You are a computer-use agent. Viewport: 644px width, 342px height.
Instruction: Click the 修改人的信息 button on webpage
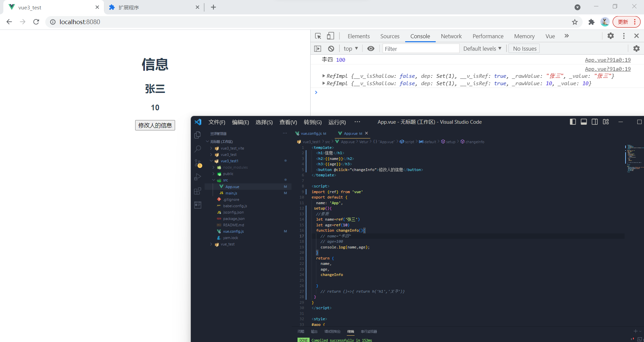(155, 125)
